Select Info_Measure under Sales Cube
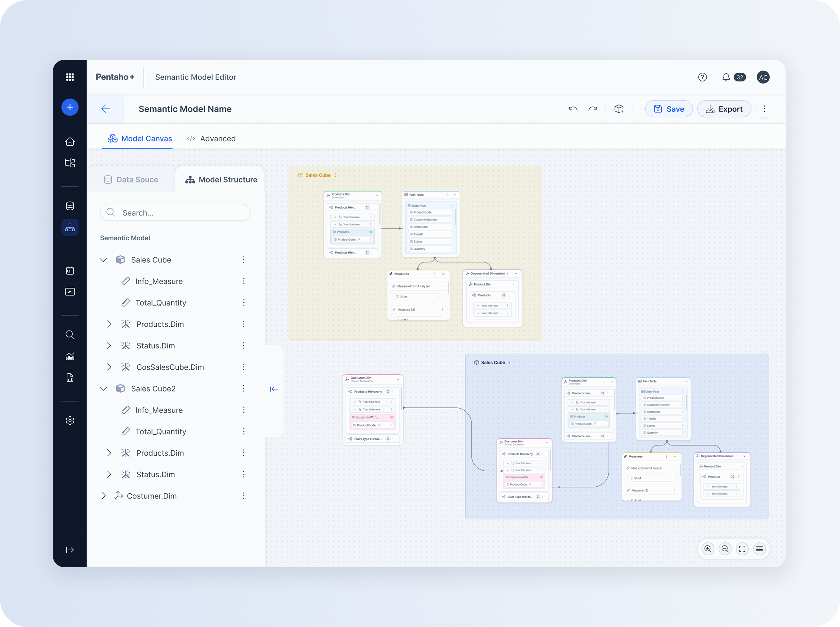Viewport: 840px width, 627px height. coord(158,281)
